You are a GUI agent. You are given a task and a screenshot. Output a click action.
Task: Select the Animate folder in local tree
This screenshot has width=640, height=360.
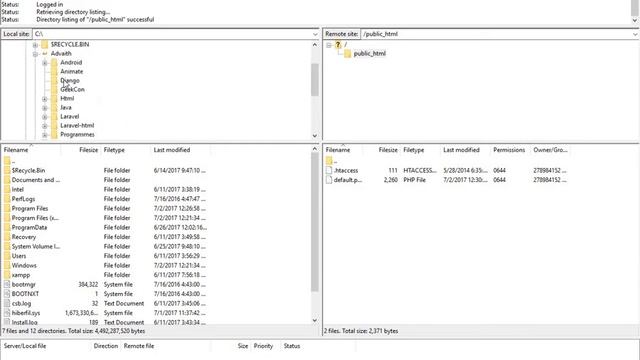pos(71,71)
